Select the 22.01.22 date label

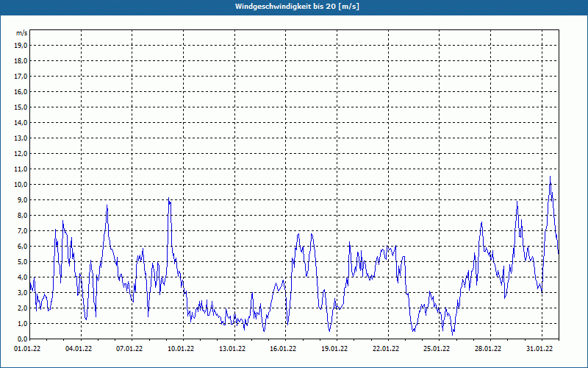386,349
